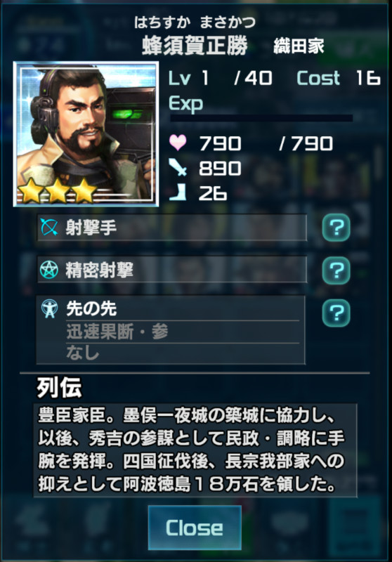The height and width of the screenshot is (562, 392).
Task: Click the pink heart HP icon
Action: [x=178, y=142]
